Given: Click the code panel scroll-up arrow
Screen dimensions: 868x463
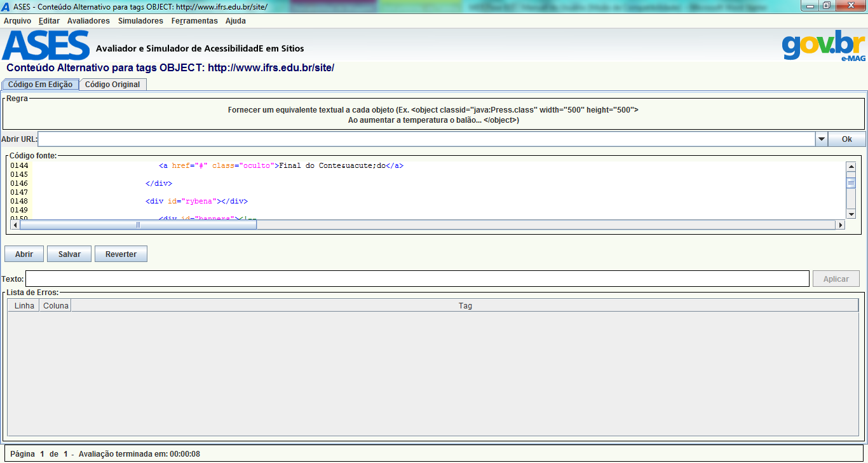Looking at the screenshot, I should point(851,167).
